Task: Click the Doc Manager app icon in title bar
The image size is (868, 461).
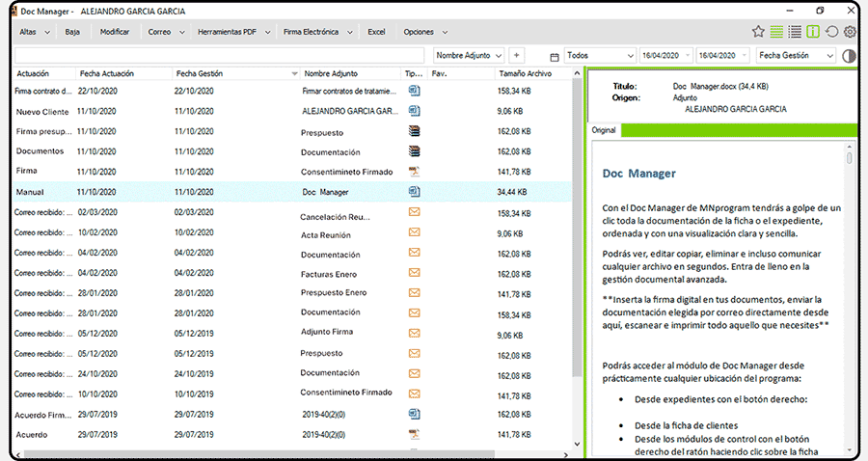Action: (14, 11)
